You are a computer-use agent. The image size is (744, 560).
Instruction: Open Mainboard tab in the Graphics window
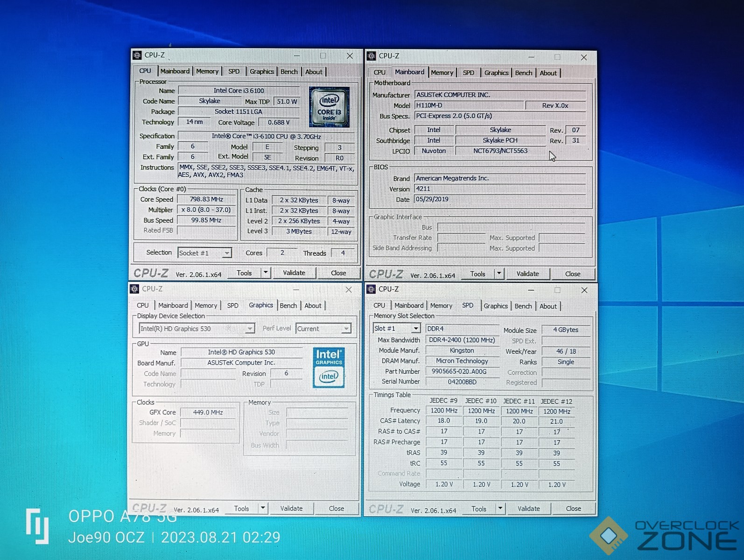(173, 305)
